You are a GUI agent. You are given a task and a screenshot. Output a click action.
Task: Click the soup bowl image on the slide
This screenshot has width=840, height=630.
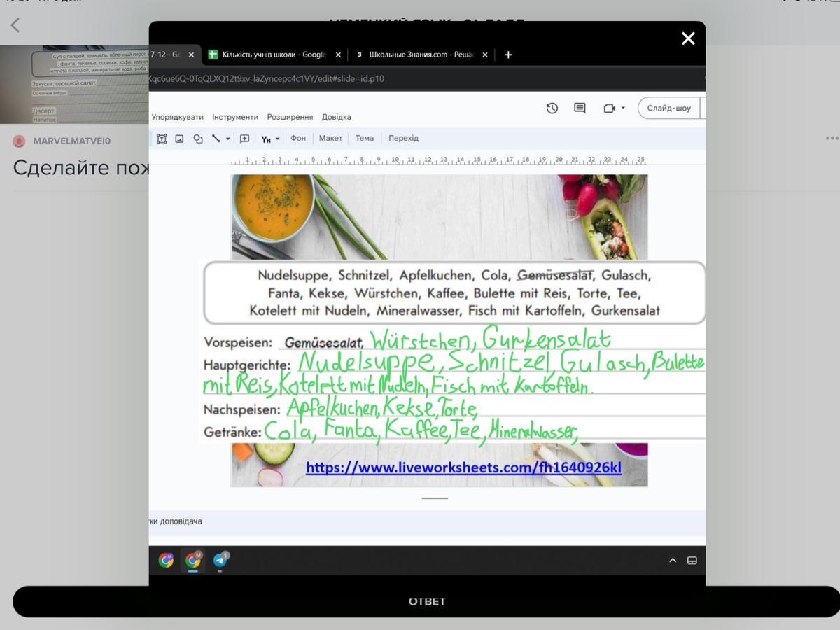[274, 206]
